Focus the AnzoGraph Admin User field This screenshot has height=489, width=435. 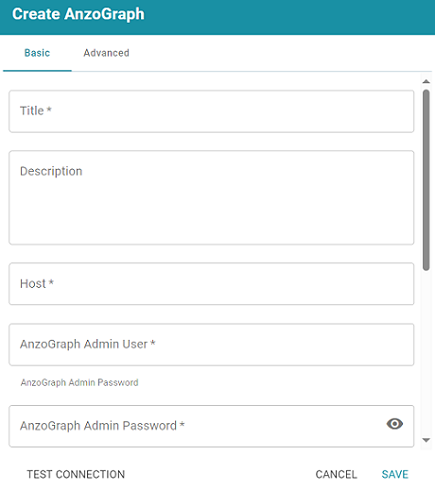tap(211, 344)
